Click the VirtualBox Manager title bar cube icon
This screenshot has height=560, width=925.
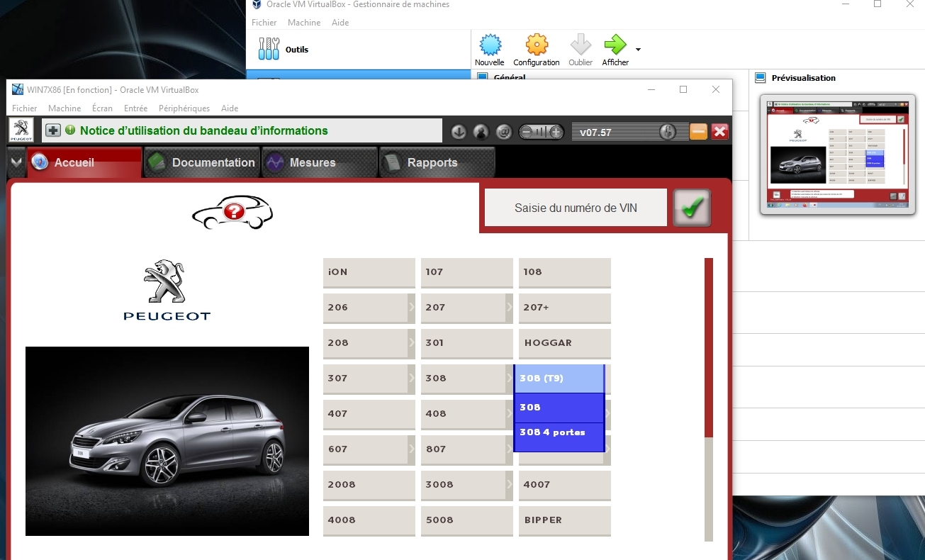coord(257,4)
